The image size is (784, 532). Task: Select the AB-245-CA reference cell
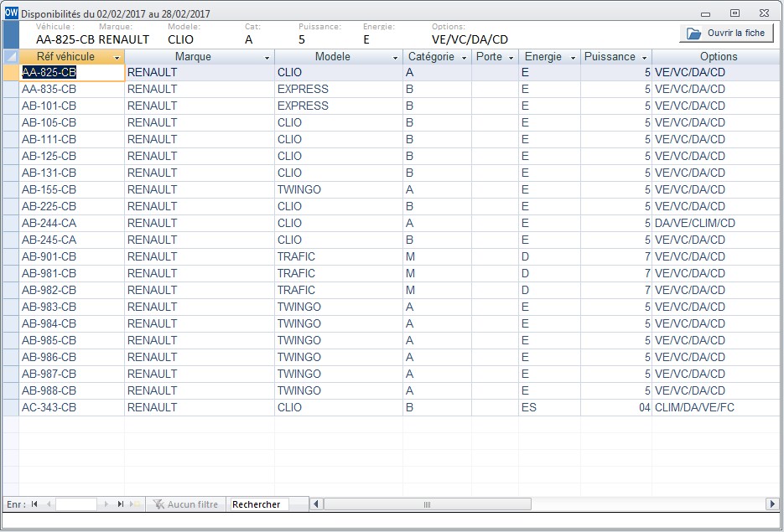pyautogui.click(x=72, y=240)
